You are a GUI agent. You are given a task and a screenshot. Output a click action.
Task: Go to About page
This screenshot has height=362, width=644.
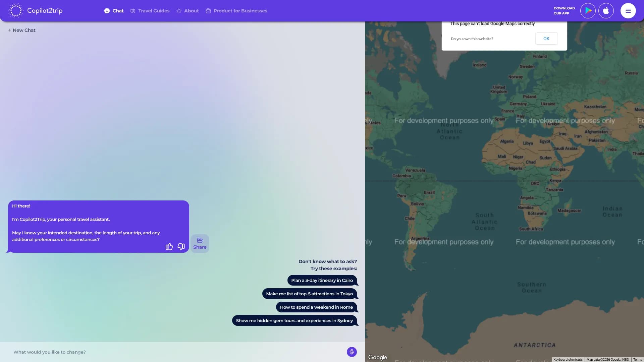[187, 11]
